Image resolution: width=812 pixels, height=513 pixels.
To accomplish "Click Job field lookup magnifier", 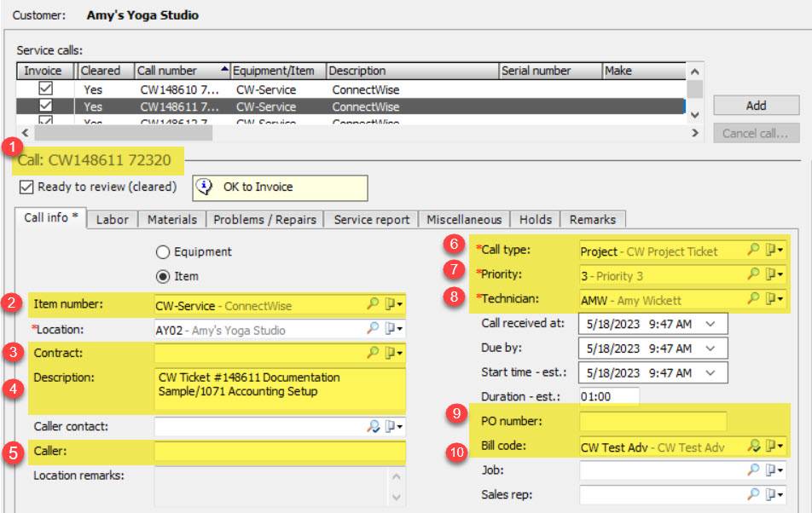I will [753, 470].
